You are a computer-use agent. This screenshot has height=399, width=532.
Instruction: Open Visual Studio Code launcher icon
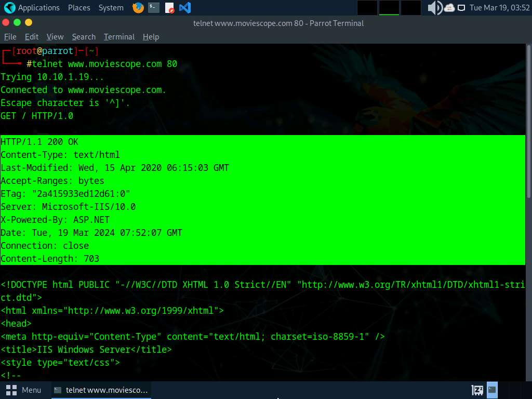(185, 7)
